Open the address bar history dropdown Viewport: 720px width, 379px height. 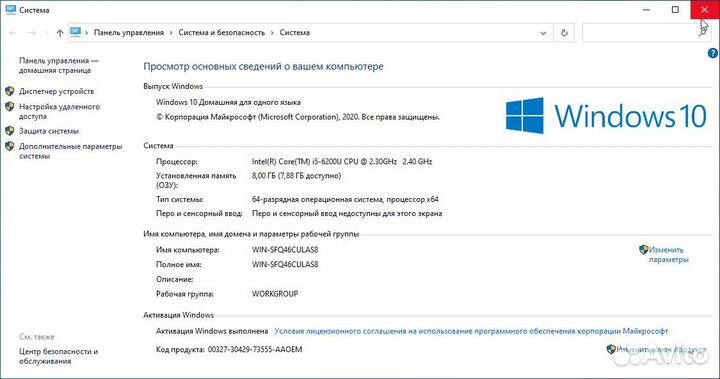pyautogui.click(x=543, y=33)
